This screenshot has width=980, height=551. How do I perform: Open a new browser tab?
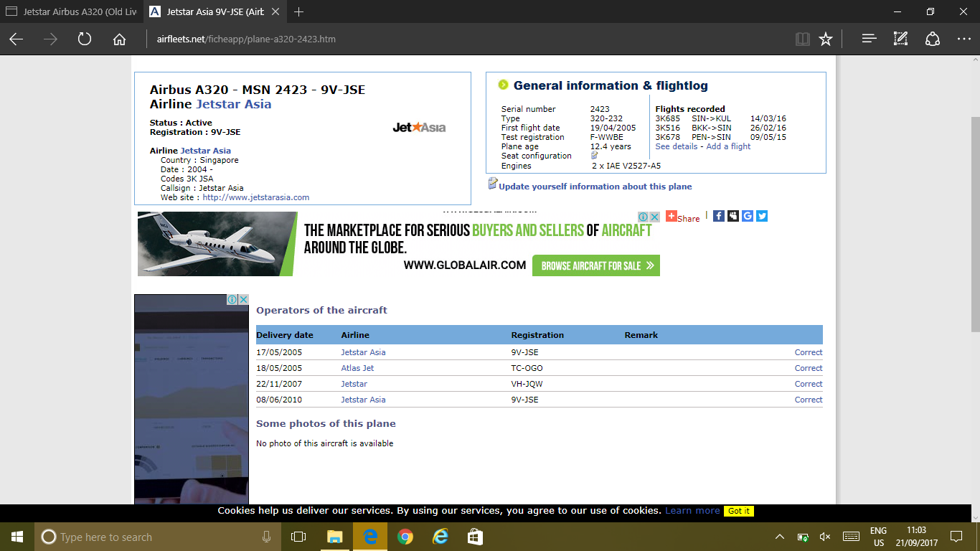[299, 12]
